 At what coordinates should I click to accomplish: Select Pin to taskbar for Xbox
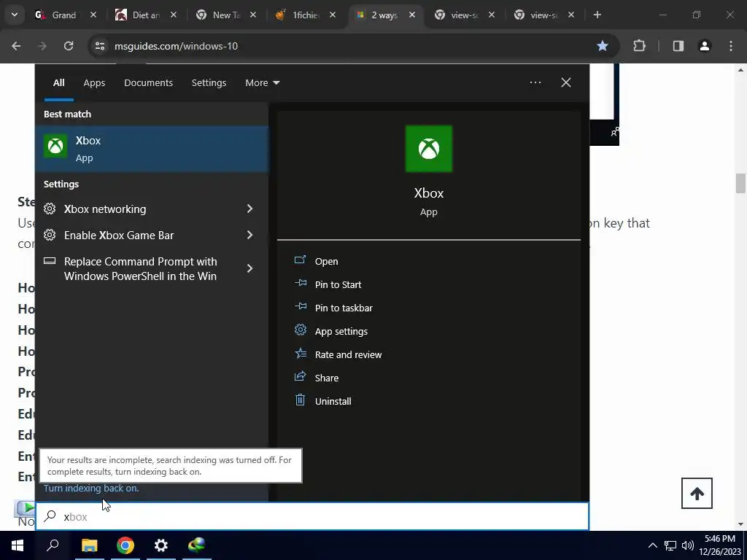344,308
